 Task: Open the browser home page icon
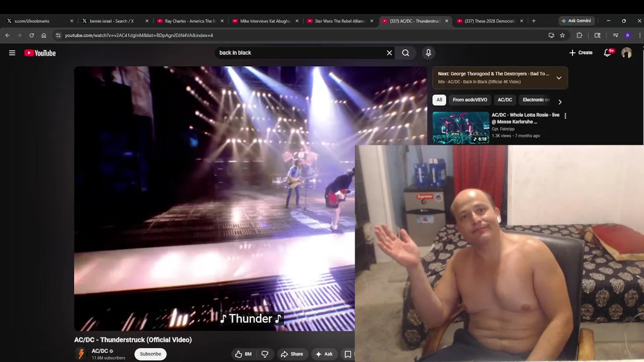tap(44, 35)
